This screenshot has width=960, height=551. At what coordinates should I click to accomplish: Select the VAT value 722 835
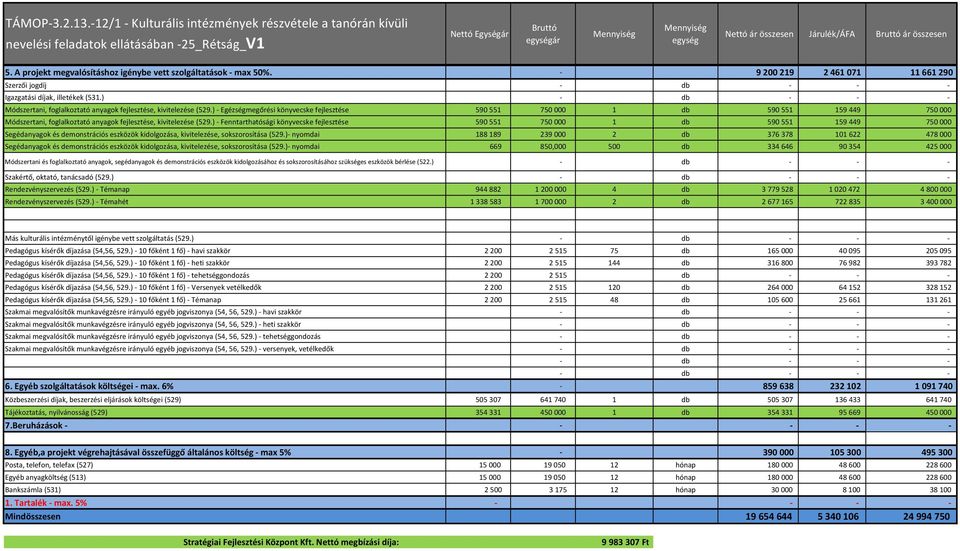point(847,202)
